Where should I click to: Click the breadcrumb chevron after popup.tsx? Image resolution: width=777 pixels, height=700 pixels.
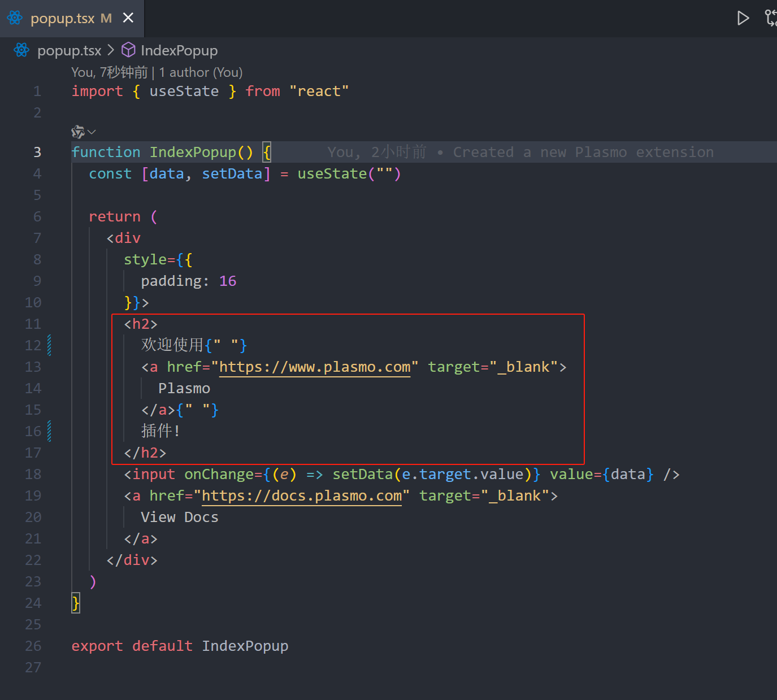point(111,50)
